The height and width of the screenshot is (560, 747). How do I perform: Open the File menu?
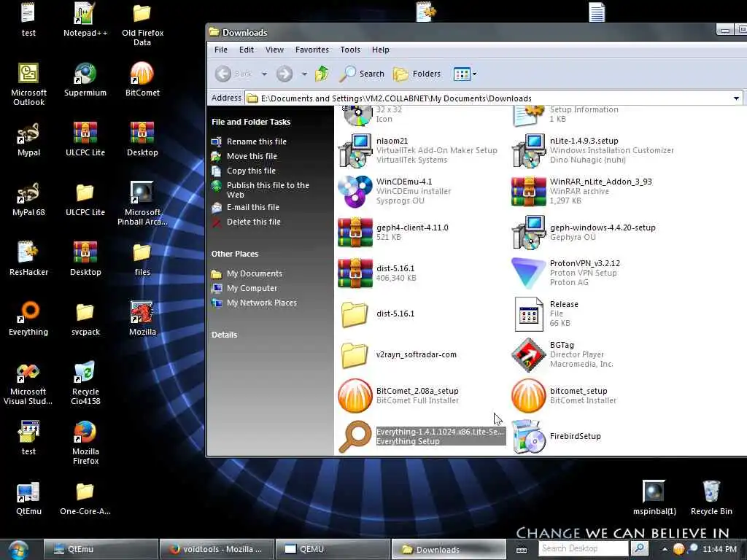(x=220, y=50)
